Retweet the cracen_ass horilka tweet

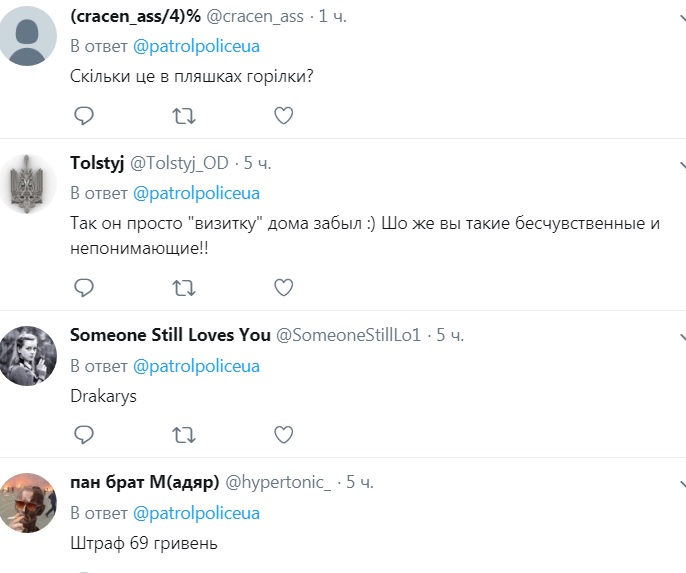click(x=184, y=116)
